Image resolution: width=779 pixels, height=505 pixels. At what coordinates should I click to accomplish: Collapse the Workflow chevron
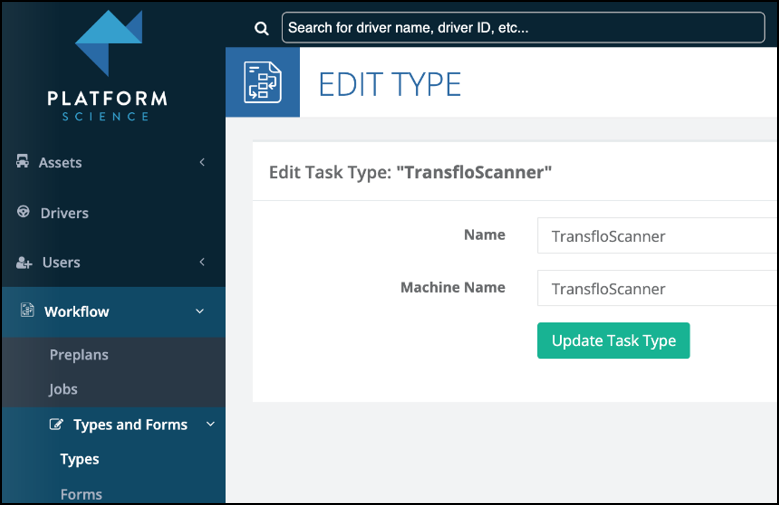tap(200, 311)
